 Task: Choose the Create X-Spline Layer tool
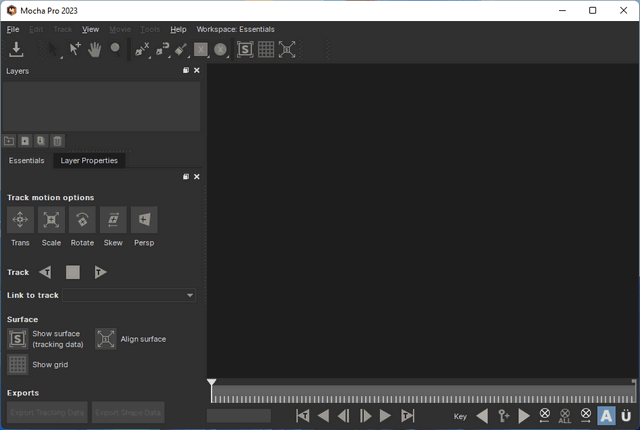142,49
